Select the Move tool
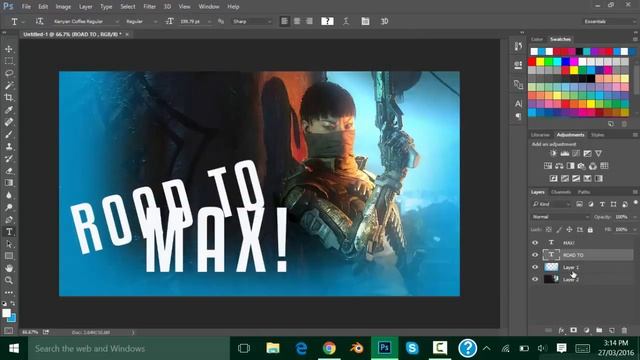The image size is (640, 360). 9,49
